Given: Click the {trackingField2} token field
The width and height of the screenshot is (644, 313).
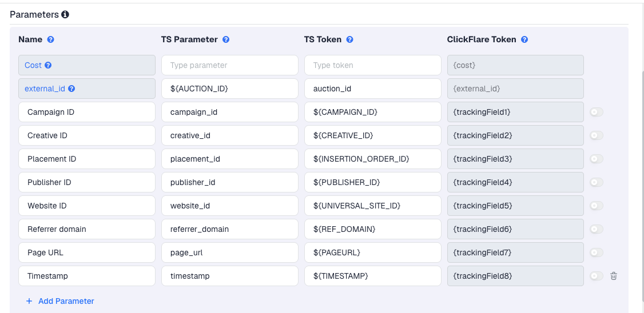Looking at the screenshot, I should tap(515, 135).
